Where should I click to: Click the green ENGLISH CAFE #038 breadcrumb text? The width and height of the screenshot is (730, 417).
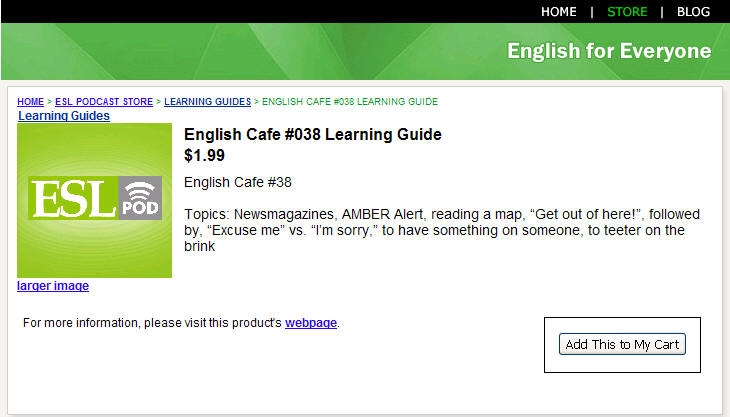point(350,101)
